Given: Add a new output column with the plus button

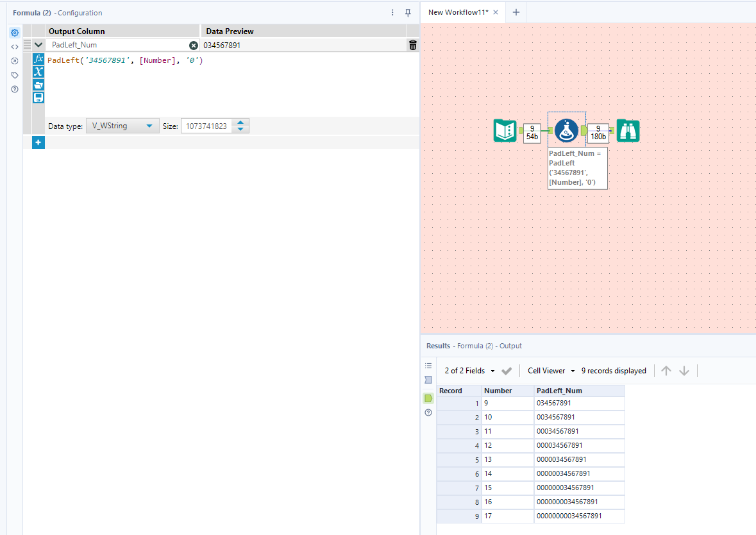Looking at the screenshot, I should point(38,142).
